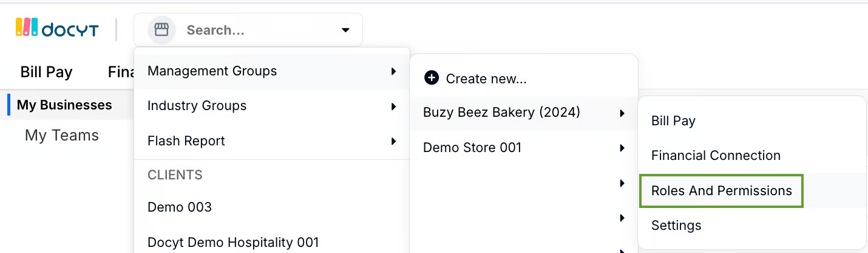Click the arrow next to Management Groups

pyautogui.click(x=394, y=71)
